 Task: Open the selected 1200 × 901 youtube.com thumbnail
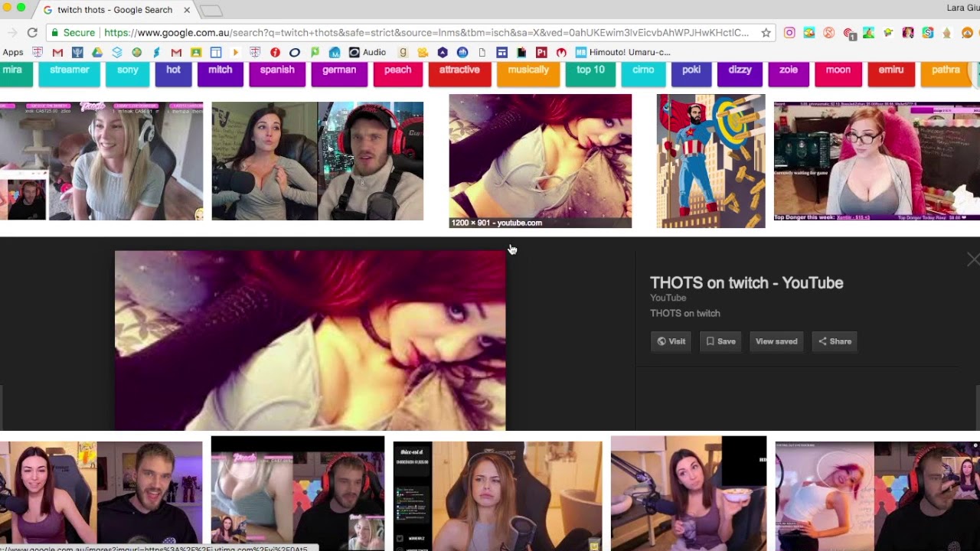[540, 161]
